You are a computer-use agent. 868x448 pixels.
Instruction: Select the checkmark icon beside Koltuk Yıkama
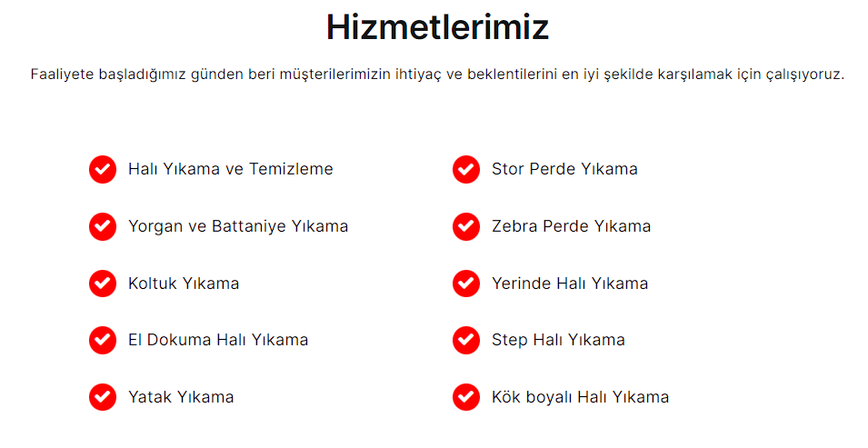click(103, 284)
